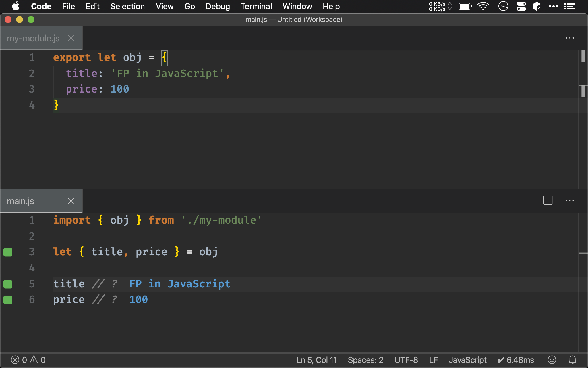Open more actions menu of my-module.js editor
The image size is (588, 368).
[570, 38]
